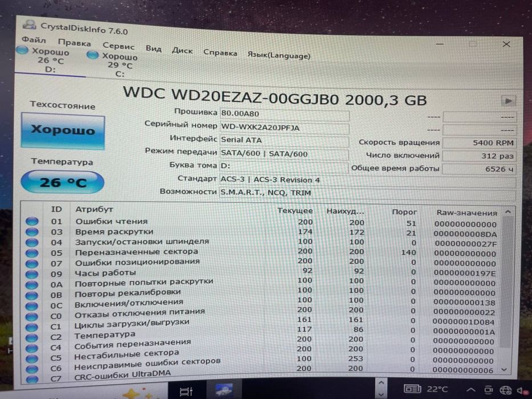Click the CrystalDiskInfo title bar icon
The image size is (532, 399).
[x=29, y=24]
